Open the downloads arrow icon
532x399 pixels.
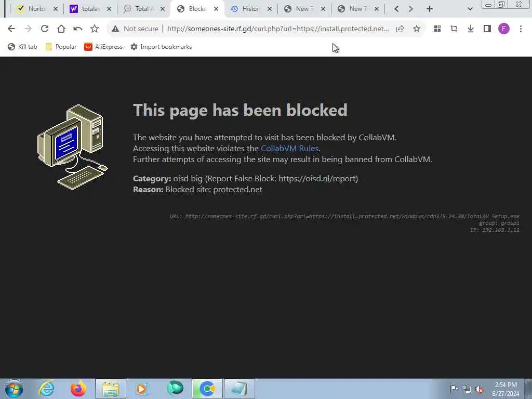(471, 29)
